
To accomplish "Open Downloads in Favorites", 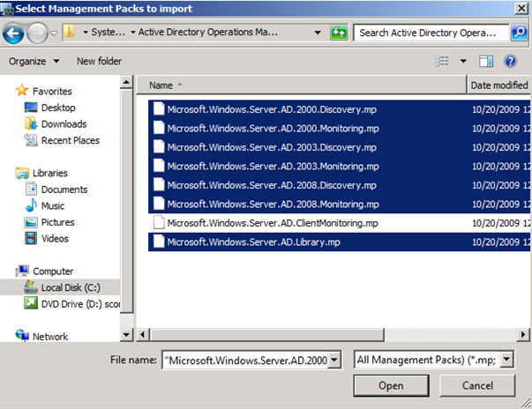I will click(x=64, y=124).
